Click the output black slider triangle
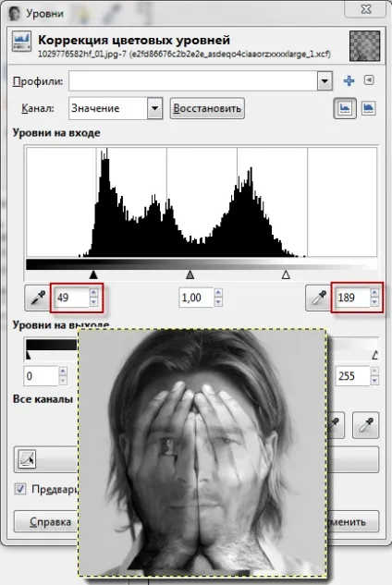Viewport: 392px width, 585px height. [29, 356]
